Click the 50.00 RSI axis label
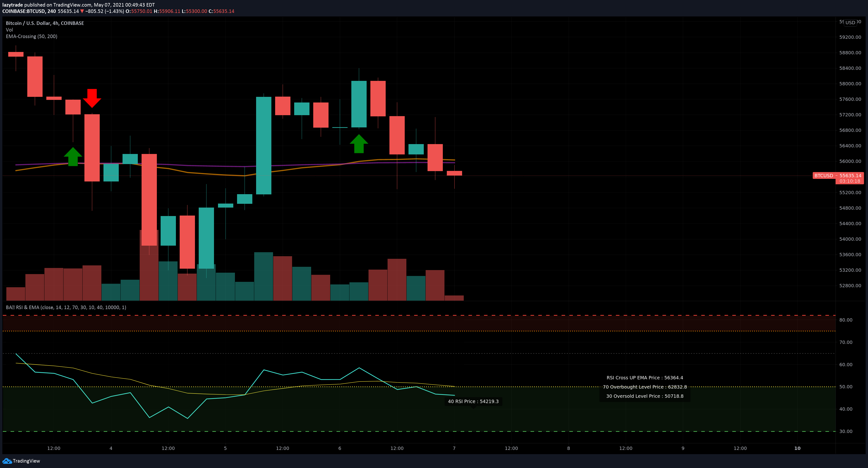The height and width of the screenshot is (468, 868). click(846, 386)
